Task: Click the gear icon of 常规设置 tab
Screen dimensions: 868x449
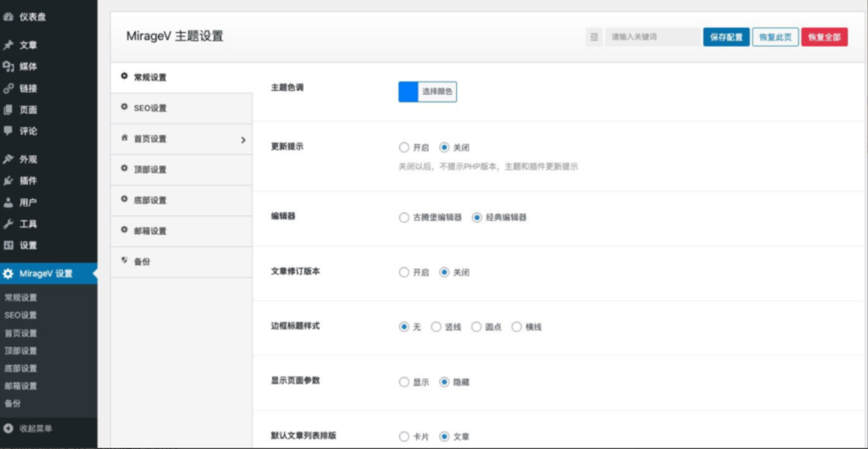Action: tap(124, 77)
